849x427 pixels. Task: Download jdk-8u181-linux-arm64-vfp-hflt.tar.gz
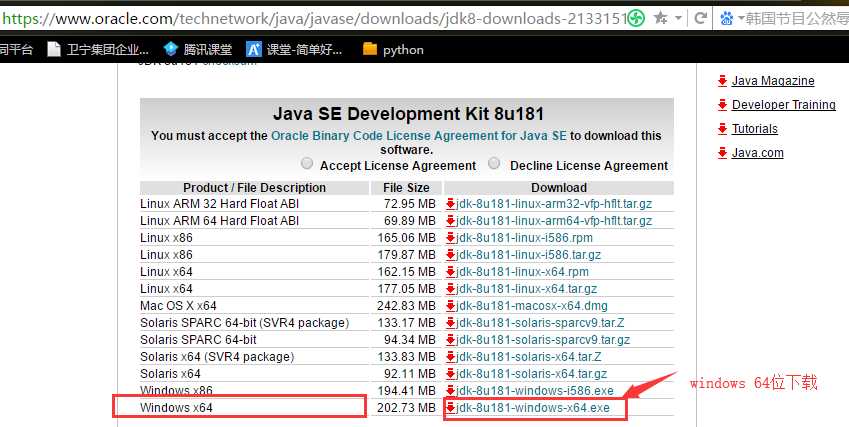pos(554,221)
